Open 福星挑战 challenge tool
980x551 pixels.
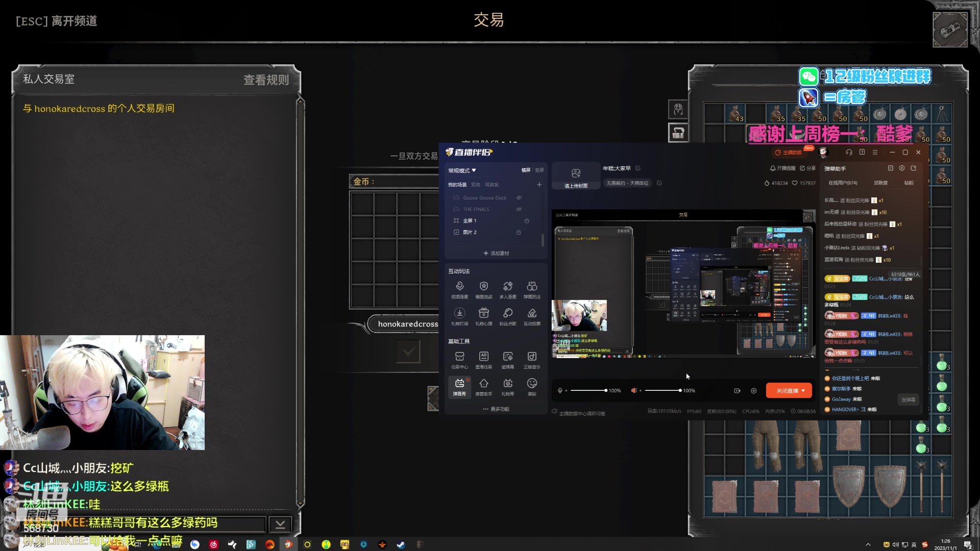[x=483, y=289]
